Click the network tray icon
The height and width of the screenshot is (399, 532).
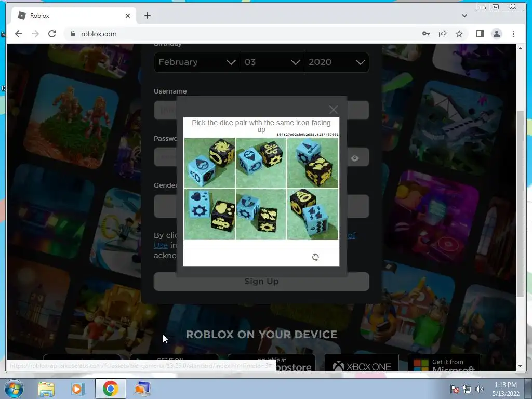pyautogui.click(x=467, y=389)
